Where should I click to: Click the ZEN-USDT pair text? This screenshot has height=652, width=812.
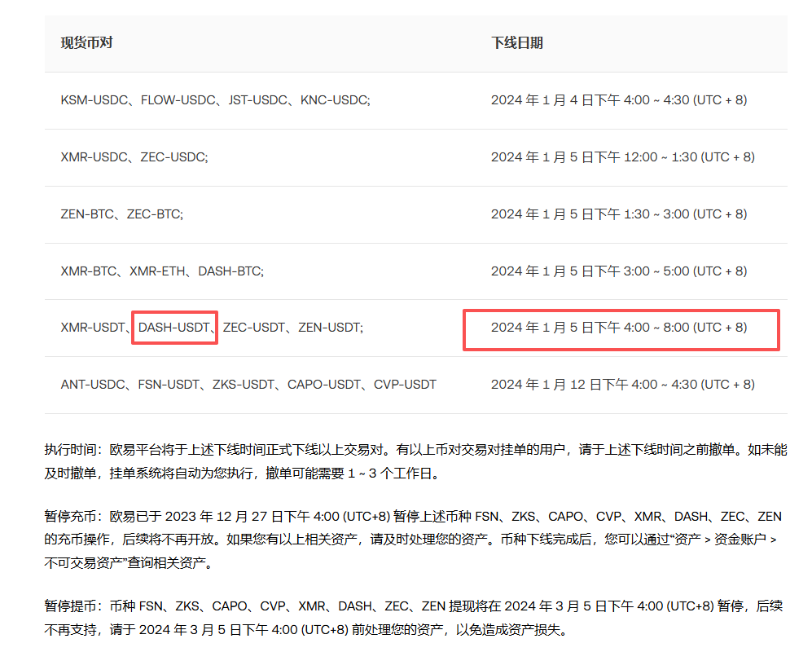point(330,328)
